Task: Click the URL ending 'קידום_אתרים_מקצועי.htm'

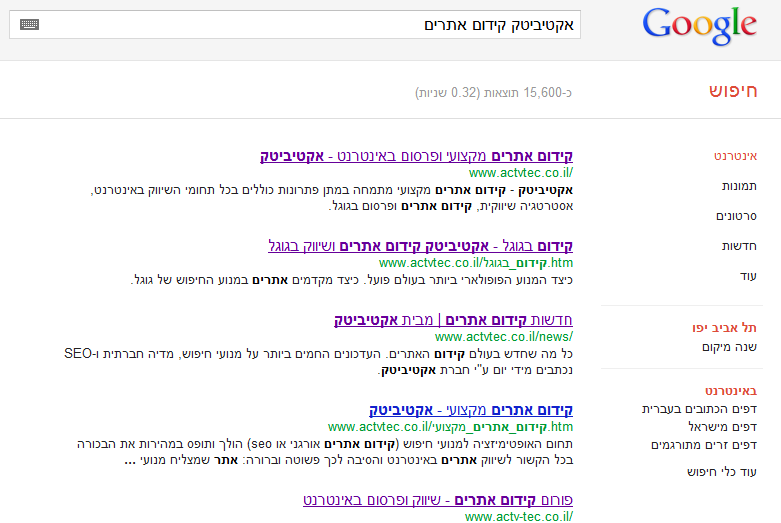Action: click(450, 427)
